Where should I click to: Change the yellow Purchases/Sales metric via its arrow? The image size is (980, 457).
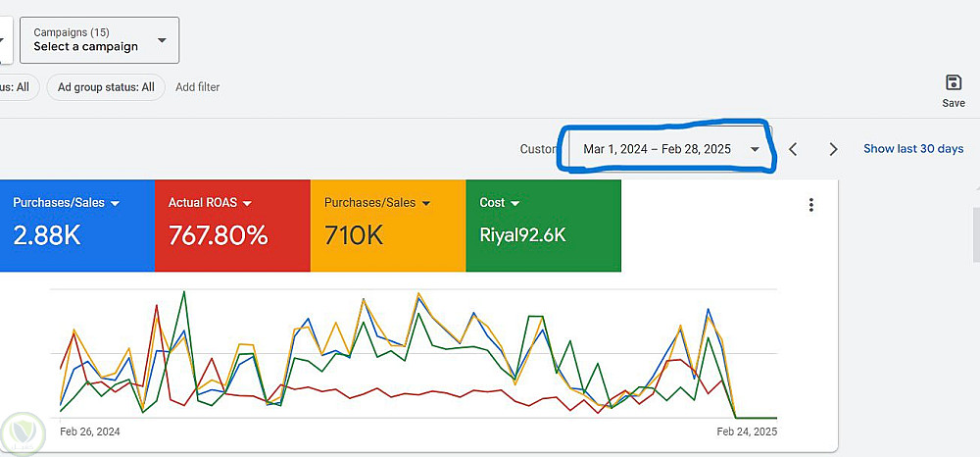tap(426, 203)
